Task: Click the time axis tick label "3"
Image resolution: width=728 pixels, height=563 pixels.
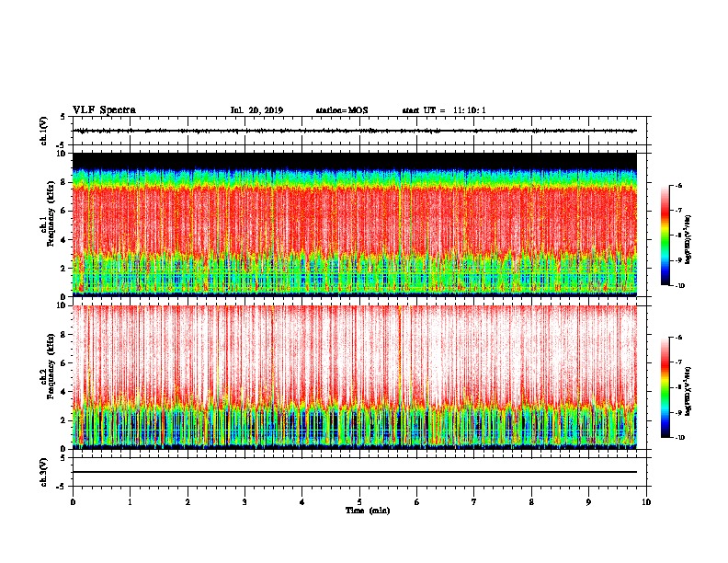Action: tap(245, 502)
